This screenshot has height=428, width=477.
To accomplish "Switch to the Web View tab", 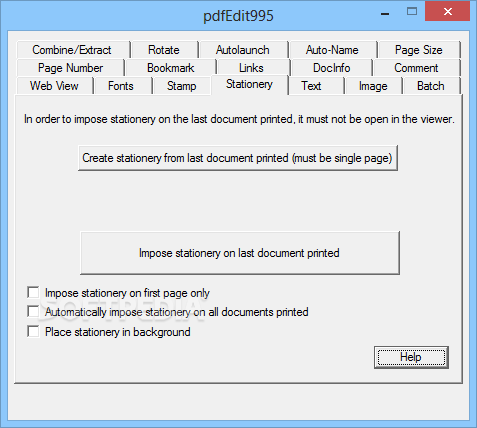I will pos(55,86).
